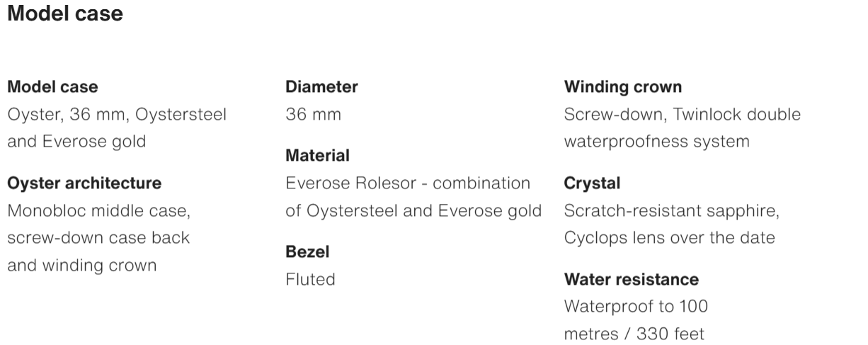Select the "Fluted" bezel value

(x=310, y=279)
